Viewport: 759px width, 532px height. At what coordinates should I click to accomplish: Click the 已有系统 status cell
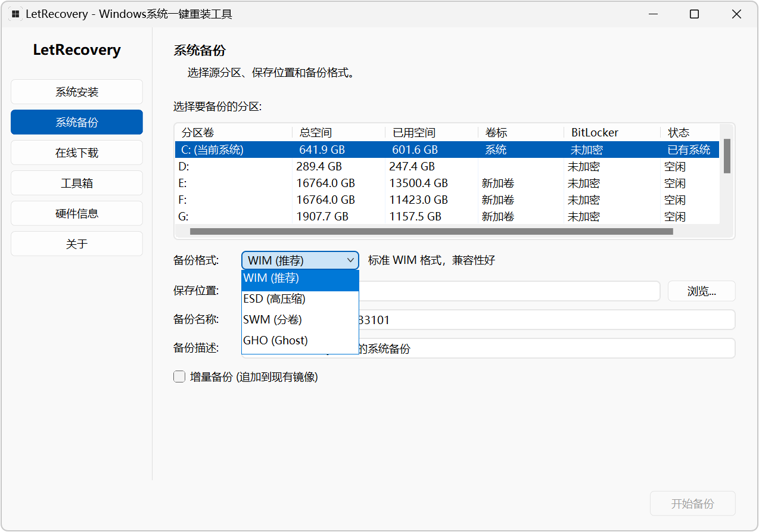pyautogui.click(x=689, y=150)
